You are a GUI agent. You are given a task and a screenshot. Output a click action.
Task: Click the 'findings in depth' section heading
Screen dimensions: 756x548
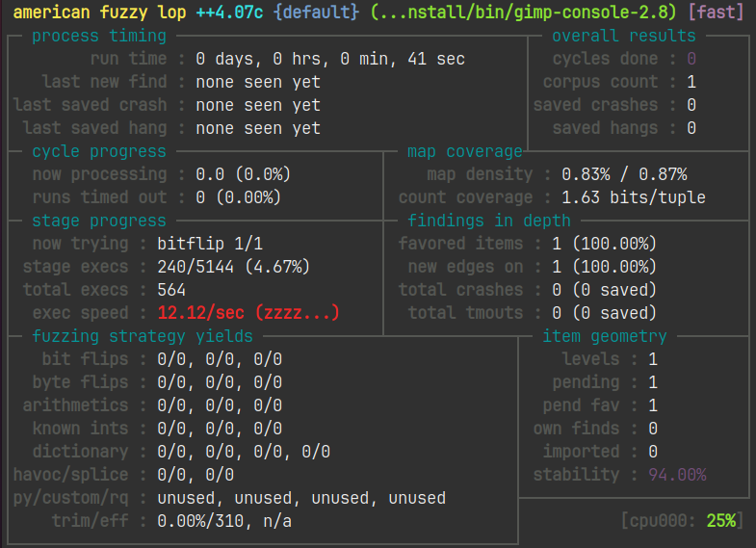(489, 221)
